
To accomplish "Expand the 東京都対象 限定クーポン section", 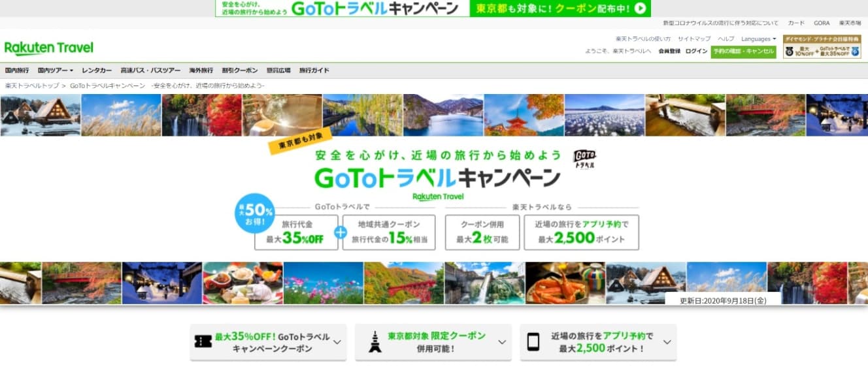I will coord(433,342).
